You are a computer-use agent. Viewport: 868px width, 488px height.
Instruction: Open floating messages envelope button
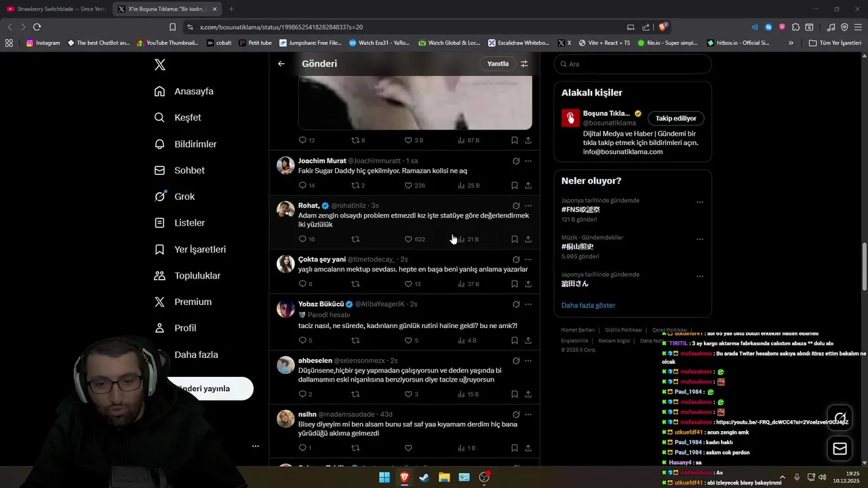coord(840,449)
